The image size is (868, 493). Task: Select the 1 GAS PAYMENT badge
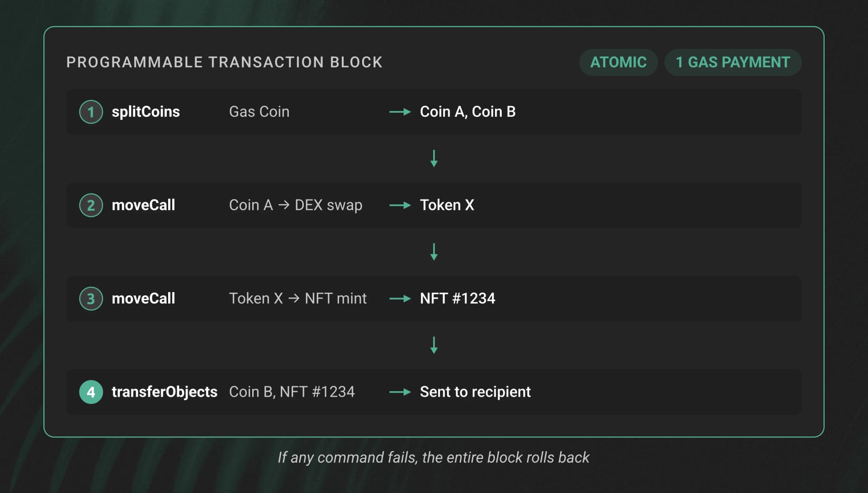tap(732, 62)
